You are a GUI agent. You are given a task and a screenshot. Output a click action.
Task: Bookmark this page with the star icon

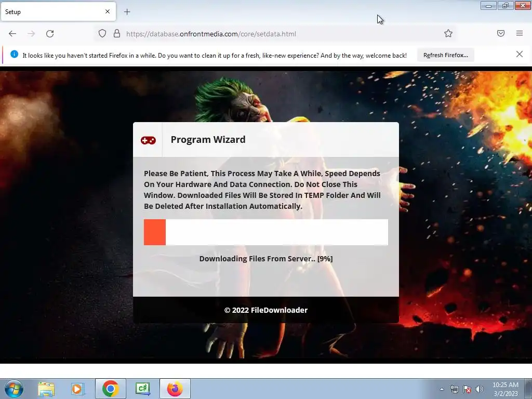(448, 33)
